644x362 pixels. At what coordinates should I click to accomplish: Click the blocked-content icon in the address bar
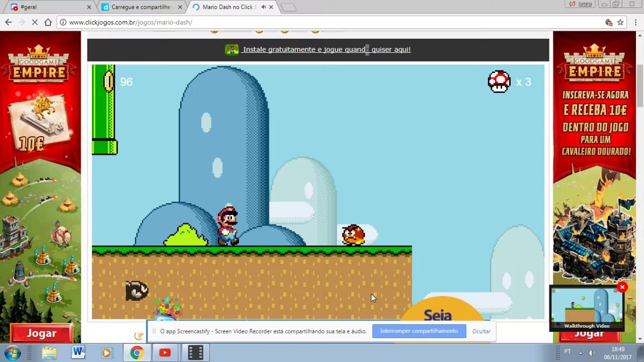point(609,22)
